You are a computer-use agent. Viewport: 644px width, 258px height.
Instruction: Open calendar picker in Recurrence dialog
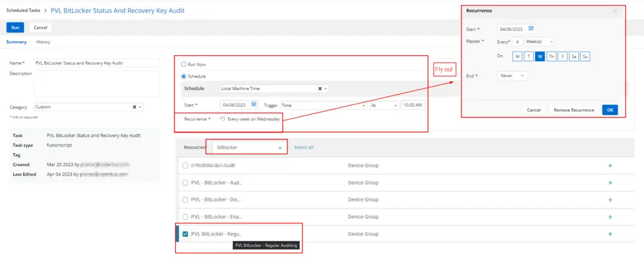pos(531,29)
